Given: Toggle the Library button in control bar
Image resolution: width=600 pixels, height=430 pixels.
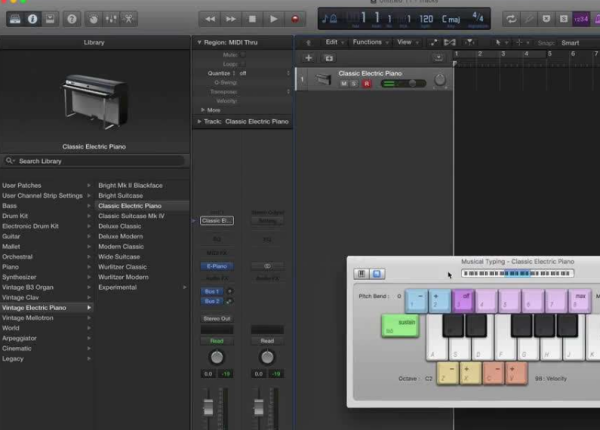Looking at the screenshot, I should [15, 19].
